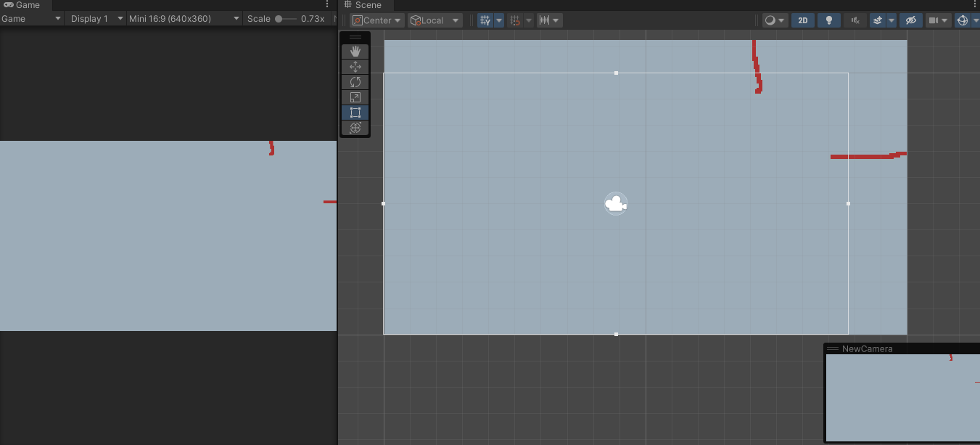The height and width of the screenshot is (445, 980).
Task: Open the Center pivot mode dropdown
Action: pyautogui.click(x=376, y=20)
